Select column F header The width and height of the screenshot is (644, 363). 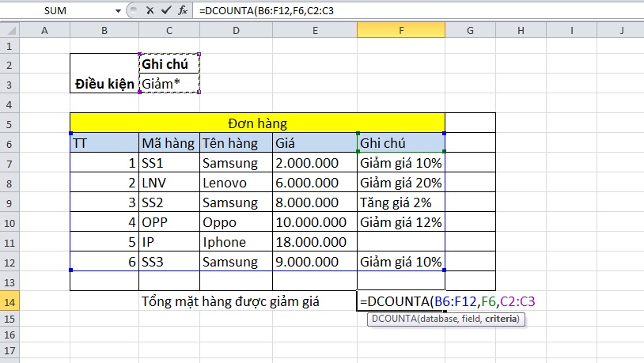pyautogui.click(x=400, y=30)
